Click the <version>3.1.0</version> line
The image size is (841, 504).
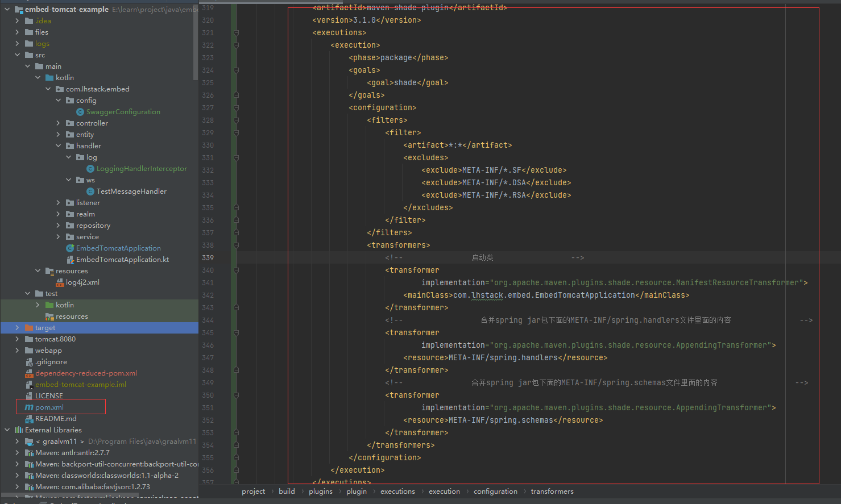(x=367, y=20)
